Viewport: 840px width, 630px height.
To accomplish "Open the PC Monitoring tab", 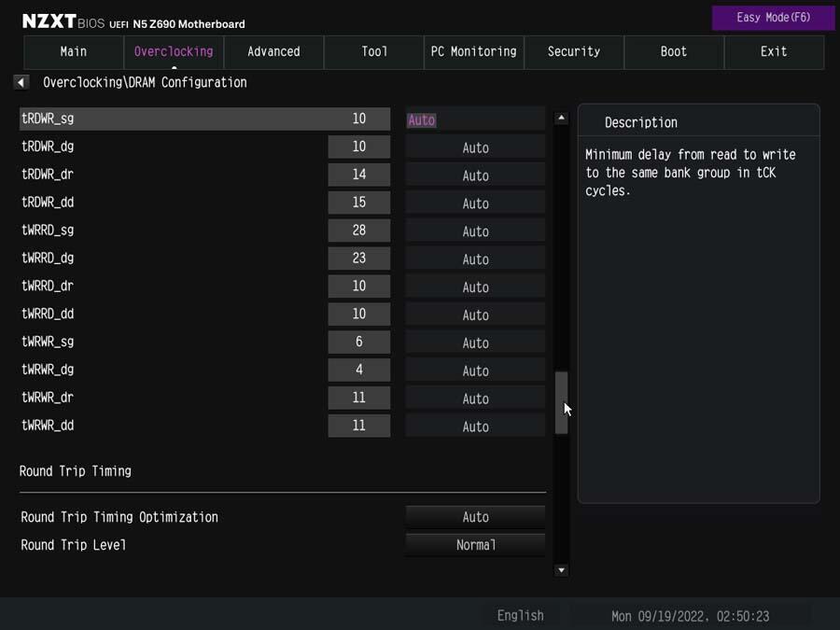I will tap(473, 52).
